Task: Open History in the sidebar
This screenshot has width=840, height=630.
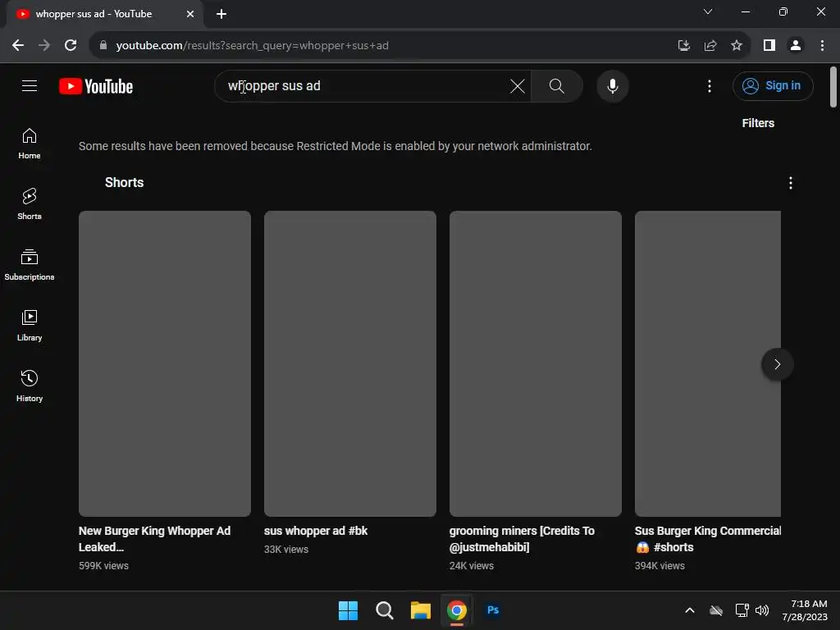Action: pyautogui.click(x=30, y=386)
